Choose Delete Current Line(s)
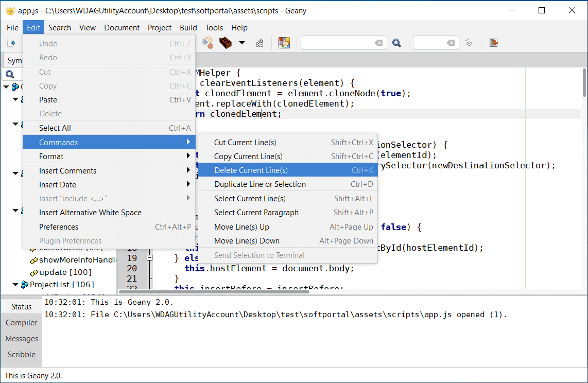Image resolution: width=588 pixels, height=383 pixels. point(288,170)
